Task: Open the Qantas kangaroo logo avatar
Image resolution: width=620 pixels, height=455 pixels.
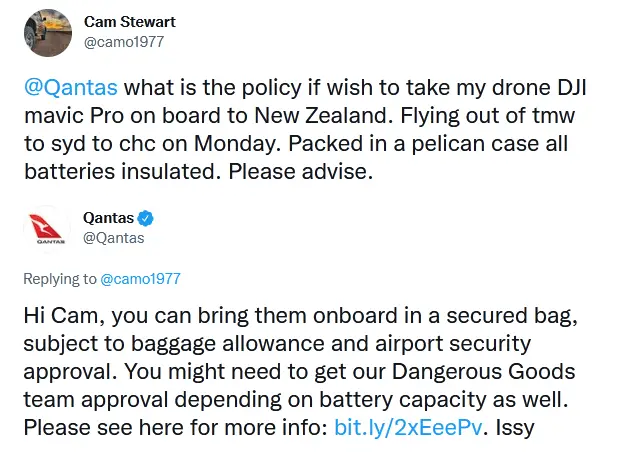Action: (47, 228)
